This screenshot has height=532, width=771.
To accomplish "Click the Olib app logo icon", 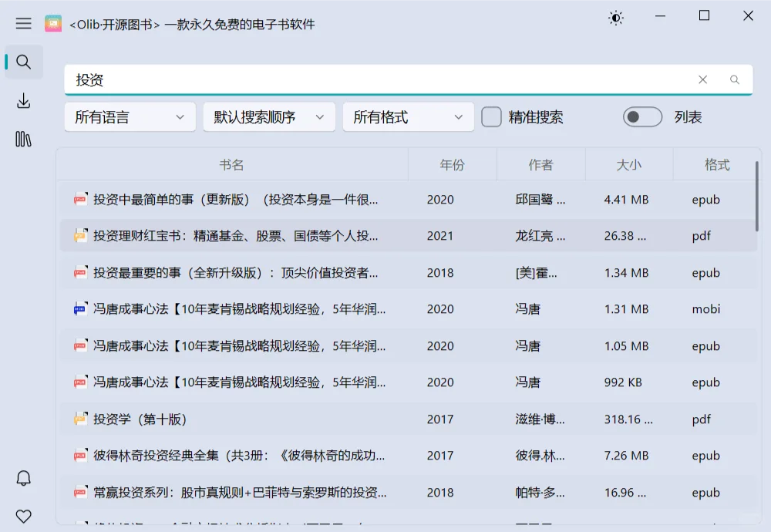I will (53, 24).
